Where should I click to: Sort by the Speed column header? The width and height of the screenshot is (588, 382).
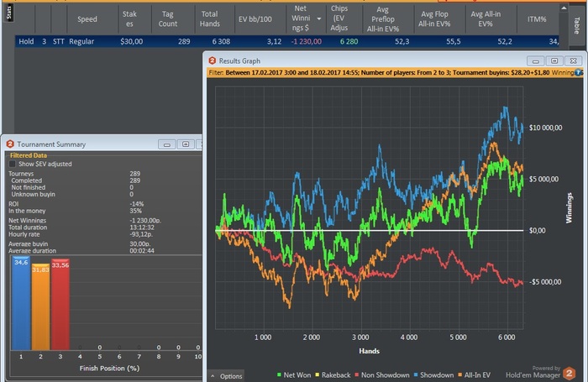click(87, 19)
